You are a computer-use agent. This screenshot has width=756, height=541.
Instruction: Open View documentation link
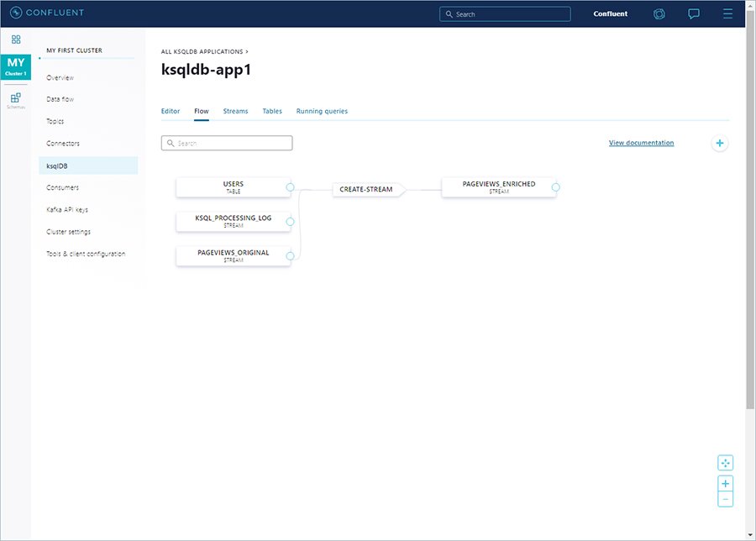(x=641, y=143)
